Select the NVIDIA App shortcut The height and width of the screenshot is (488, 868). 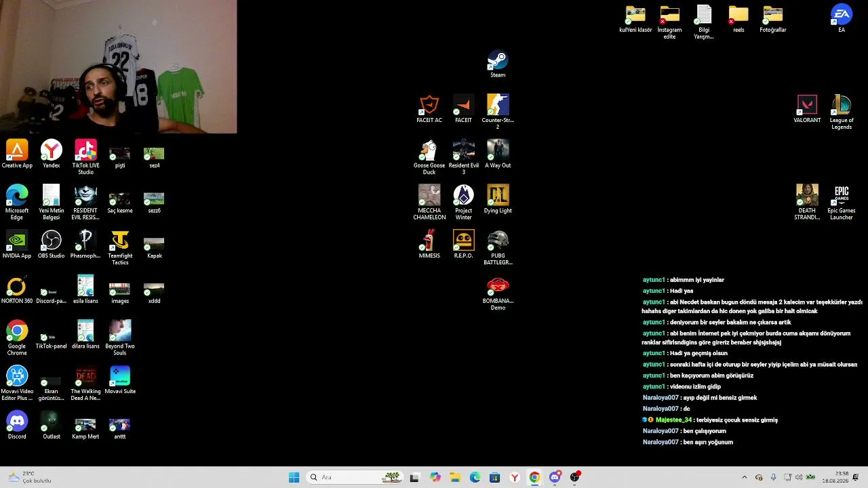click(x=17, y=244)
